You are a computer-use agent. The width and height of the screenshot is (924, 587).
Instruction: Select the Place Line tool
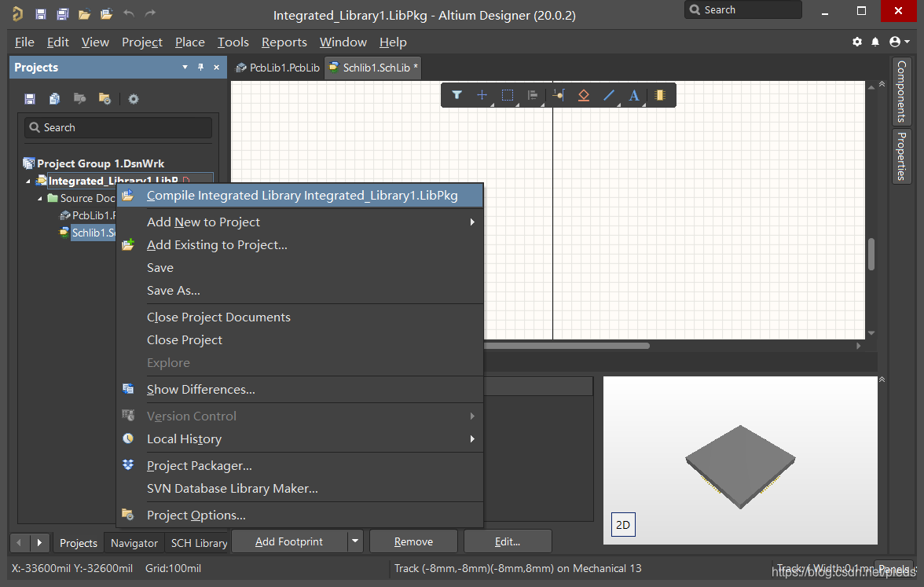[x=609, y=95]
